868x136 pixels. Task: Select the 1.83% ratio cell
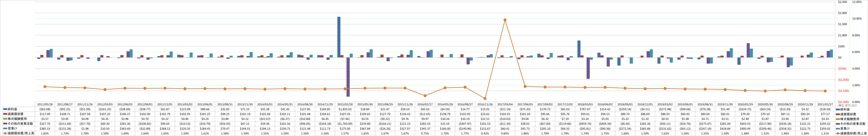click(45, 134)
